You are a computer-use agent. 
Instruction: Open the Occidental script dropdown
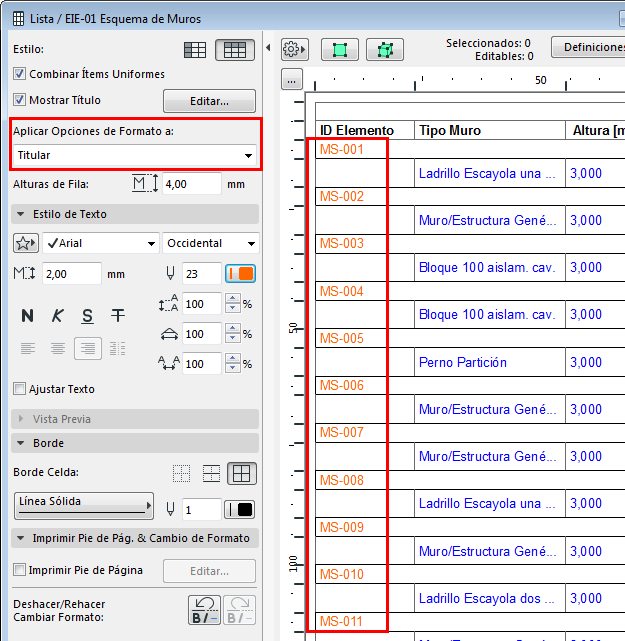pyautogui.click(x=211, y=243)
